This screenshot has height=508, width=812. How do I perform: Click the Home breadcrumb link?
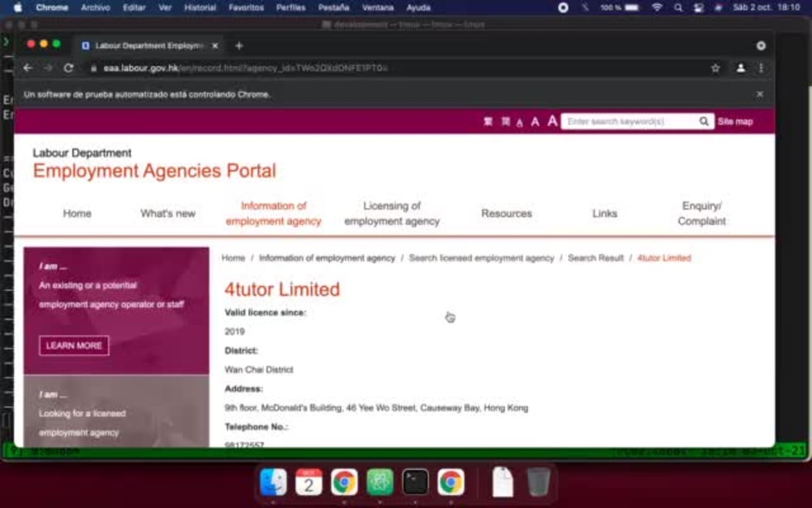233,258
